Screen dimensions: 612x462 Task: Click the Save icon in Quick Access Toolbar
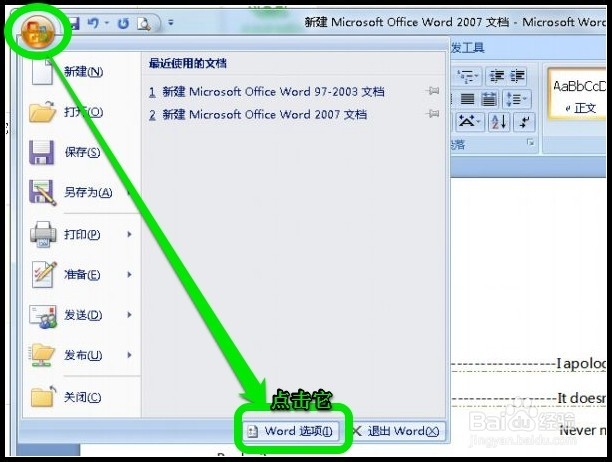[74, 23]
